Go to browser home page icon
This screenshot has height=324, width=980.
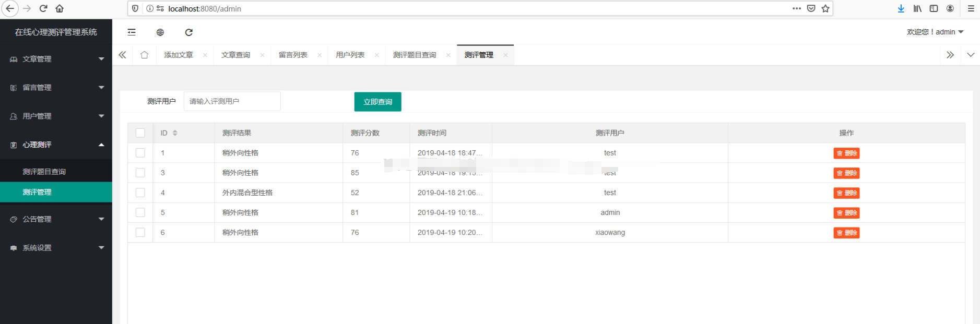[x=60, y=8]
